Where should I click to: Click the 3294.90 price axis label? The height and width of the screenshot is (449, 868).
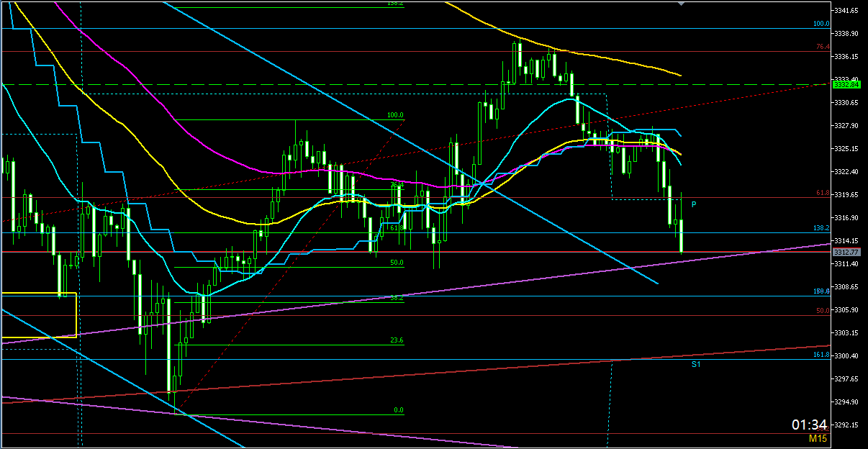point(847,402)
